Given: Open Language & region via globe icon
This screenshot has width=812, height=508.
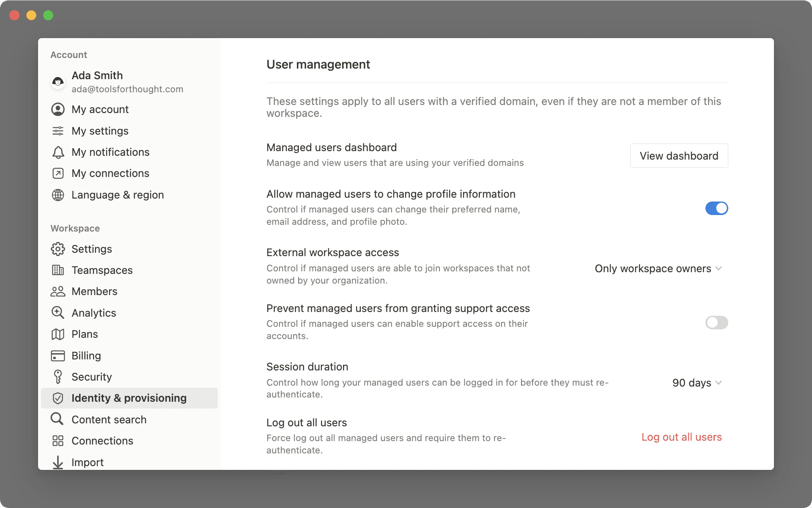Looking at the screenshot, I should pos(58,195).
